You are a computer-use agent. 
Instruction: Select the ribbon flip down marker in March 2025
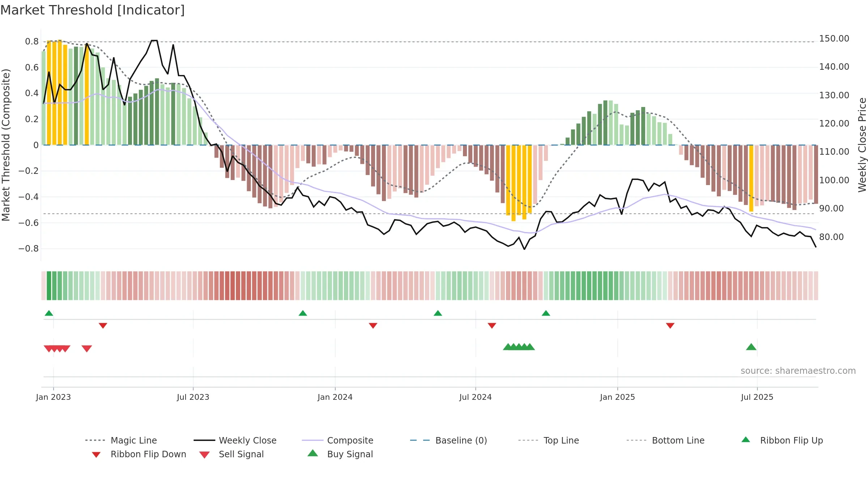point(670,326)
